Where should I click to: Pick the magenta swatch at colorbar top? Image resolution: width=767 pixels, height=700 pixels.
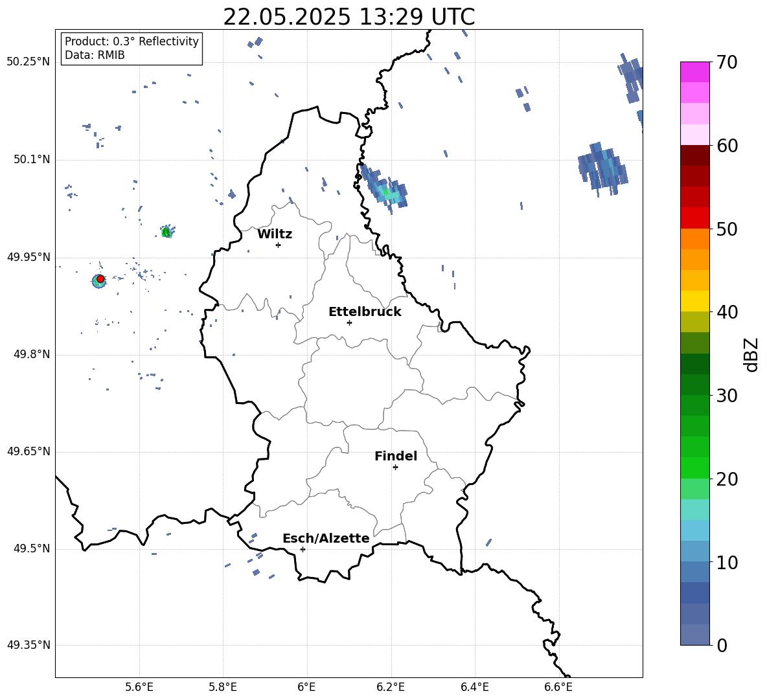pyautogui.click(x=694, y=73)
